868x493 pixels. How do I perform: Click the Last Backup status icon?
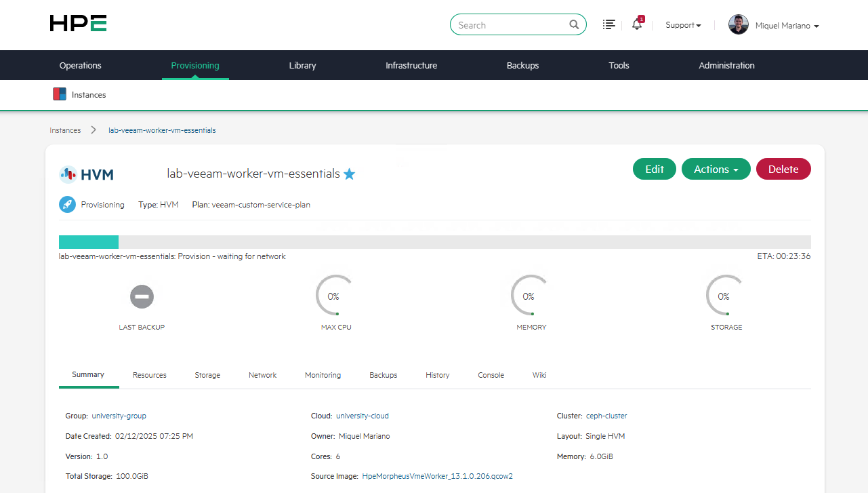pyautogui.click(x=142, y=296)
